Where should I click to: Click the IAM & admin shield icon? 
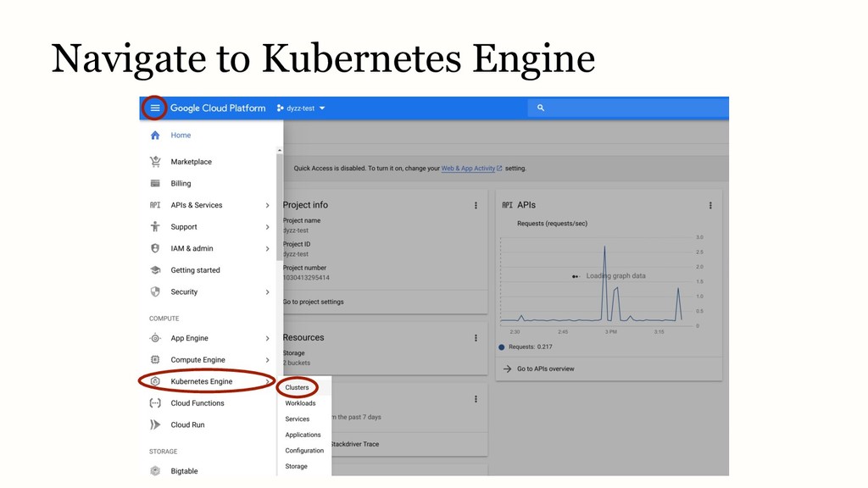[x=155, y=248]
